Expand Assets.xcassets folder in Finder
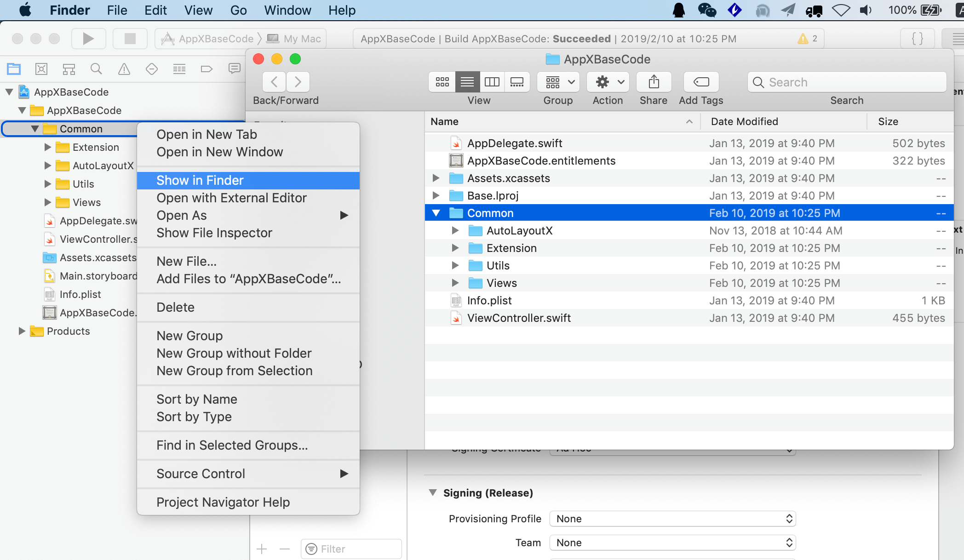Screen dimensions: 964x560 point(436,178)
